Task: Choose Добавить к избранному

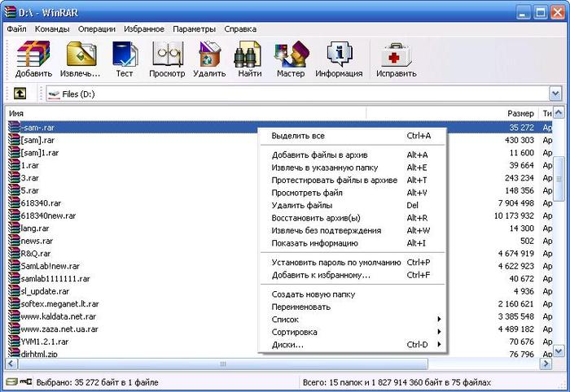Action: pyautogui.click(x=352, y=275)
